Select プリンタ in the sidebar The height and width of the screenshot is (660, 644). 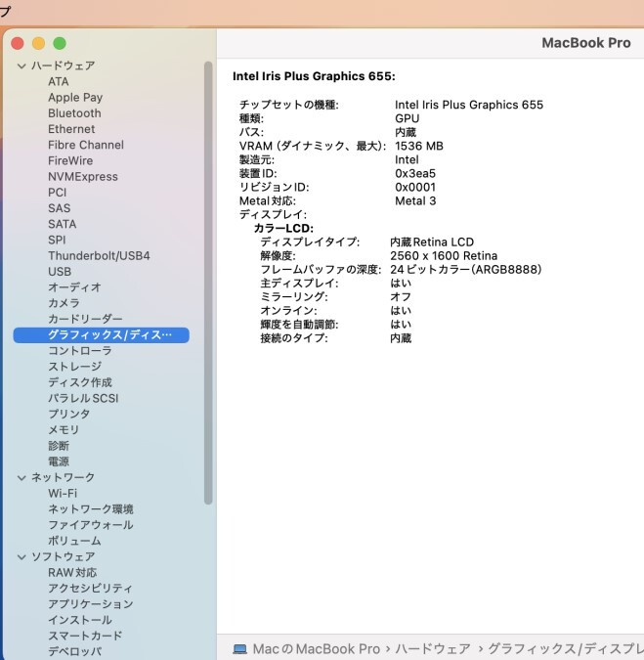(69, 415)
